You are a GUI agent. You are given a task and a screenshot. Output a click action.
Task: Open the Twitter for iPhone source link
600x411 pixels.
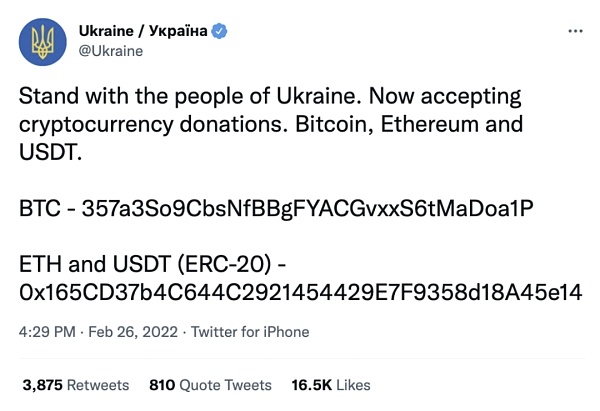coord(250,332)
